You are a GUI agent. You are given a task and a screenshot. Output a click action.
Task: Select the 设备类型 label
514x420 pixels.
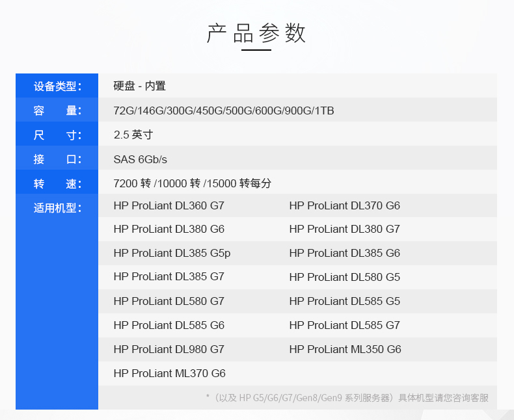57,86
